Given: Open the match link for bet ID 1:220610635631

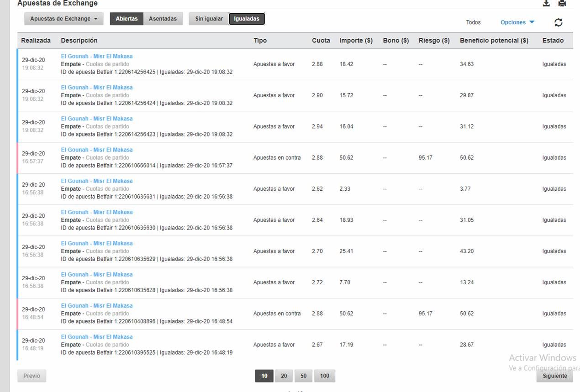Looking at the screenshot, I should click(97, 181).
